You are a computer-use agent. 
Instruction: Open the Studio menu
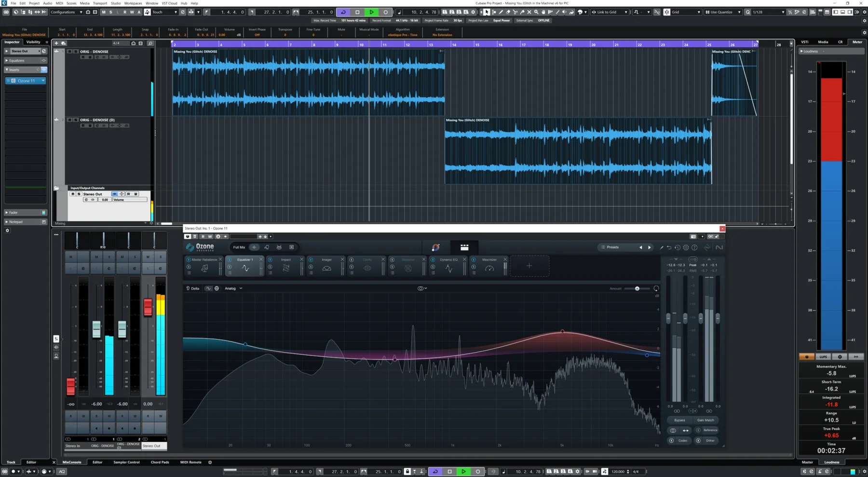tap(115, 3)
